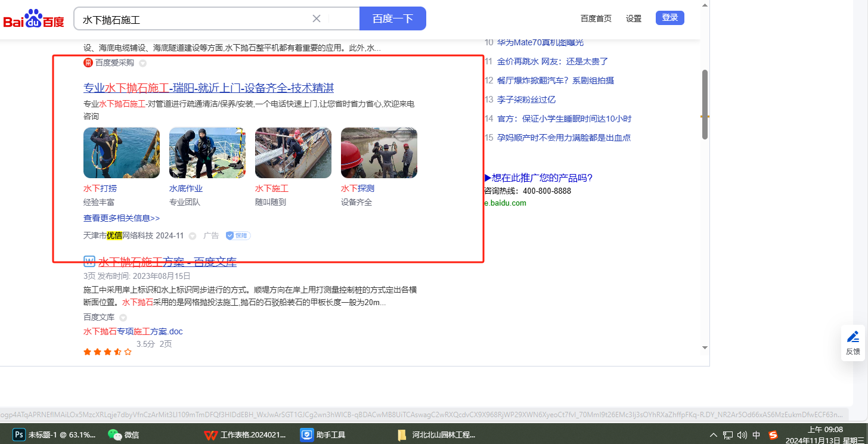Open 微信 WeChat from the taskbar
868x444 pixels.
[x=114, y=434]
